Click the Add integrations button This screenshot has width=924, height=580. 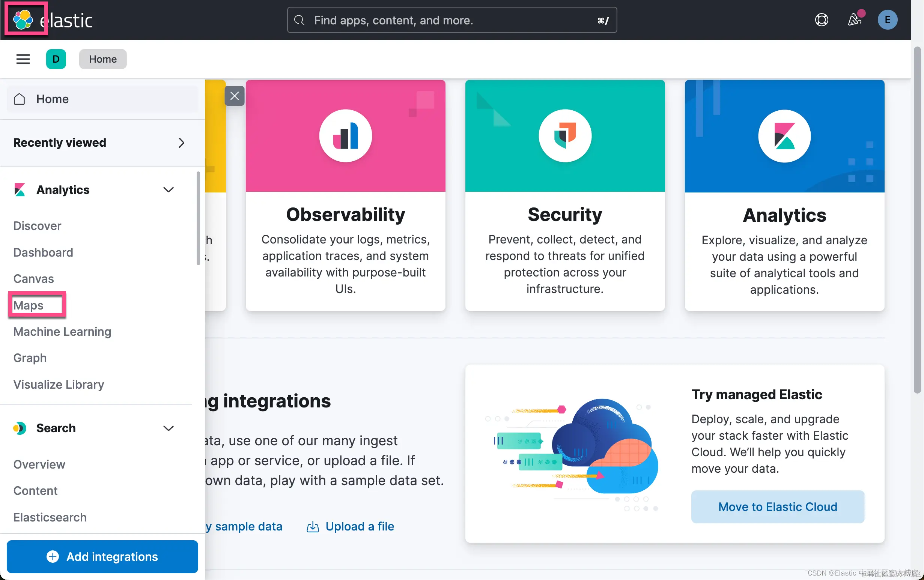[x=102, y=556]
